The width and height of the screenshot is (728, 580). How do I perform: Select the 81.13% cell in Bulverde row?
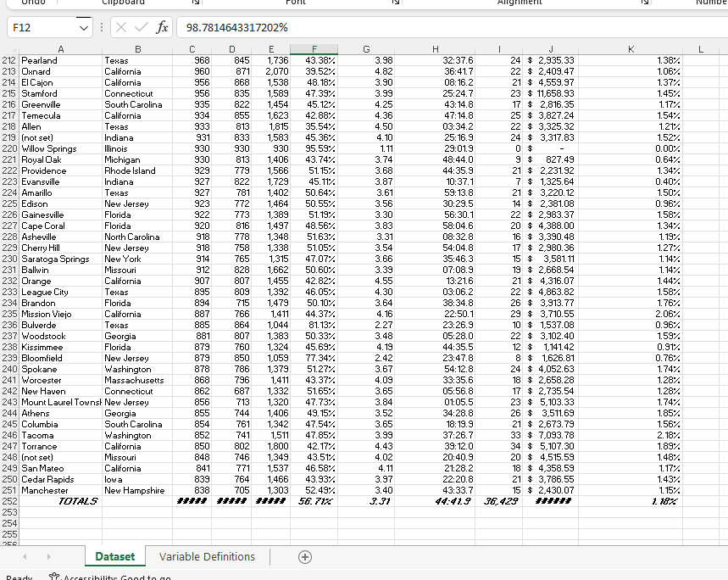(x=314, y=325)
